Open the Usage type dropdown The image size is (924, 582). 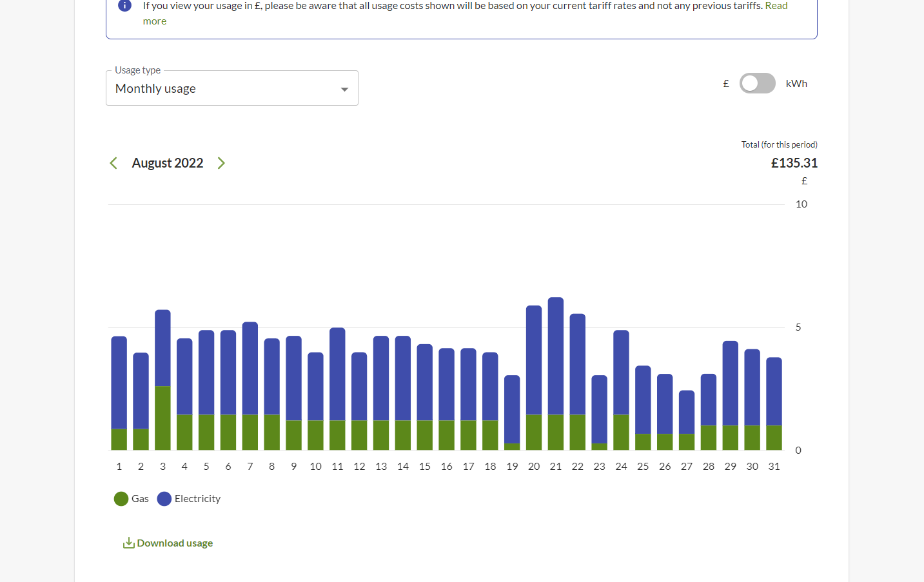(231, 88)
